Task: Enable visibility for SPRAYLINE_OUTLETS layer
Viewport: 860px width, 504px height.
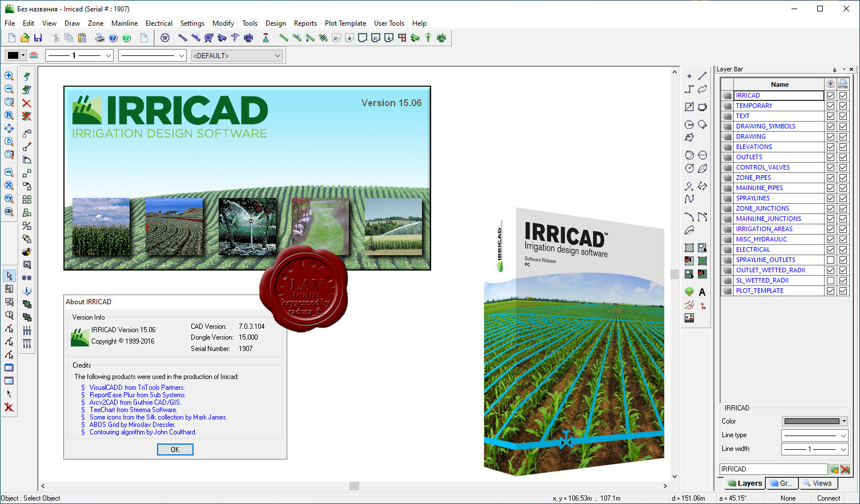Action: (x=830, y=260)
